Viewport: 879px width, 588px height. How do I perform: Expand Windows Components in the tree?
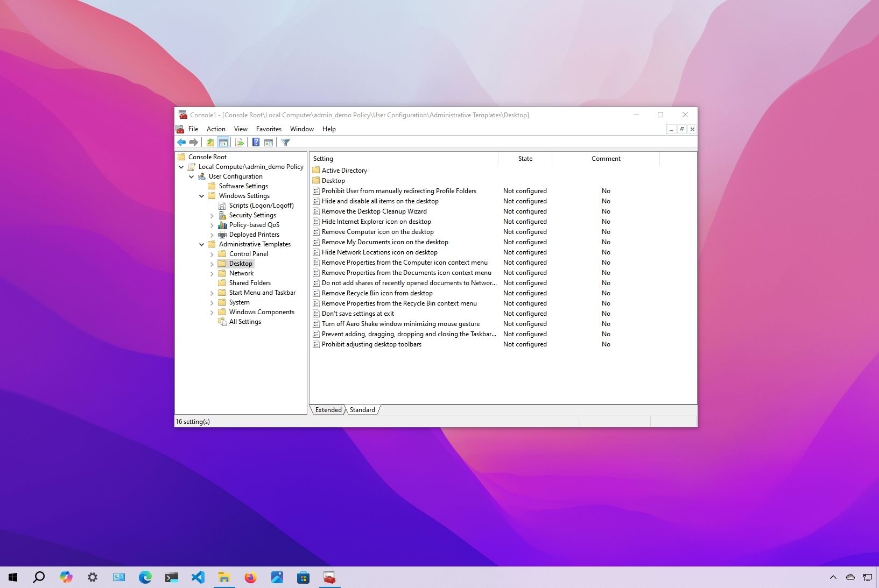(x=212, y=311)
